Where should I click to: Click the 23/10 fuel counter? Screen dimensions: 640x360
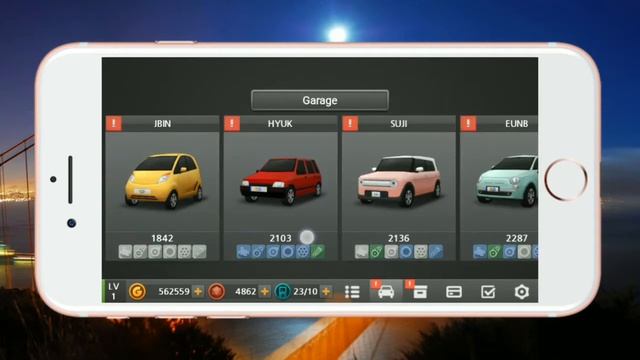pyautogui.click(x=305, y=291)
